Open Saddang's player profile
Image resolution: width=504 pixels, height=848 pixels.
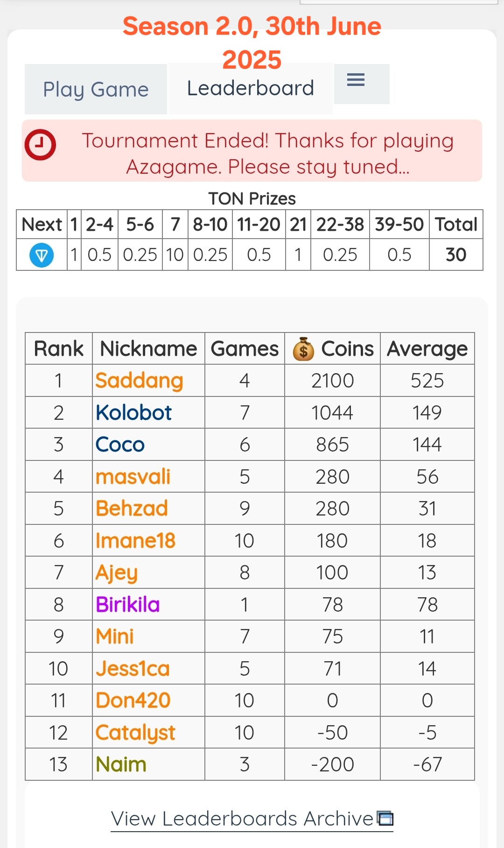pos(139,381)
